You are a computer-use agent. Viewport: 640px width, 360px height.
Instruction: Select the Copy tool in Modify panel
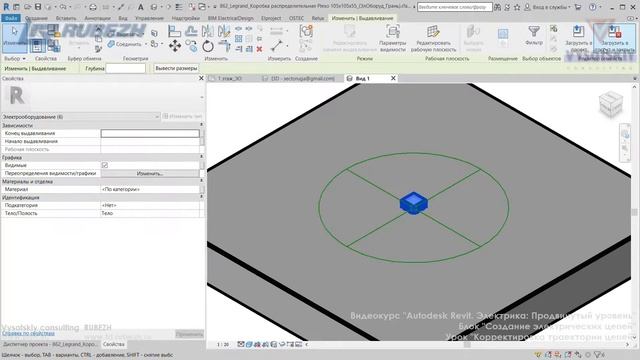[x=191, y=46]
